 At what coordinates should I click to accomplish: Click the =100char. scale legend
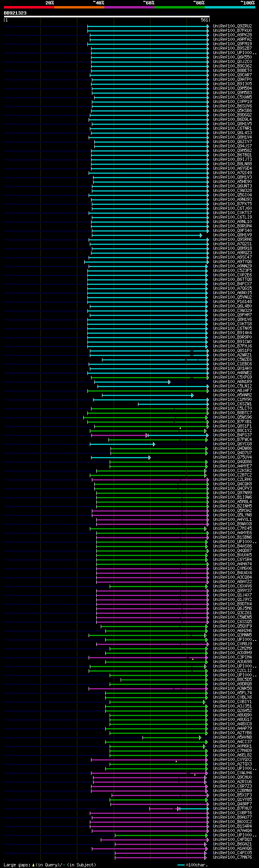point(193,865)
